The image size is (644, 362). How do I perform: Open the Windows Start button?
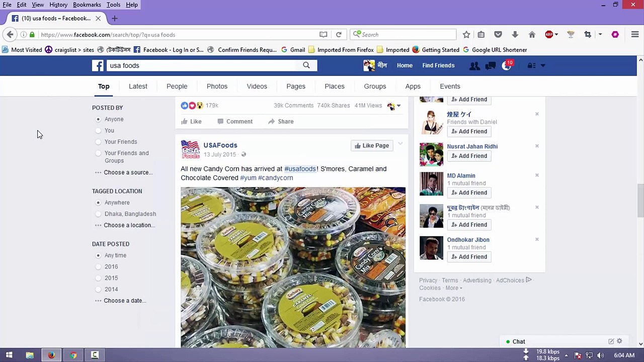pos(9,355)
